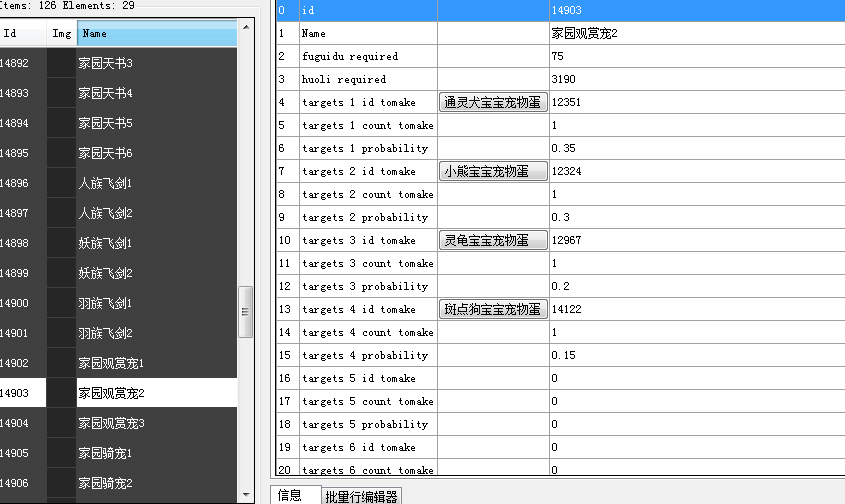The height and width of the screenshot is (504, 845).
Task: Click targets 3 id value 12967
Action: tap(697, 240)
